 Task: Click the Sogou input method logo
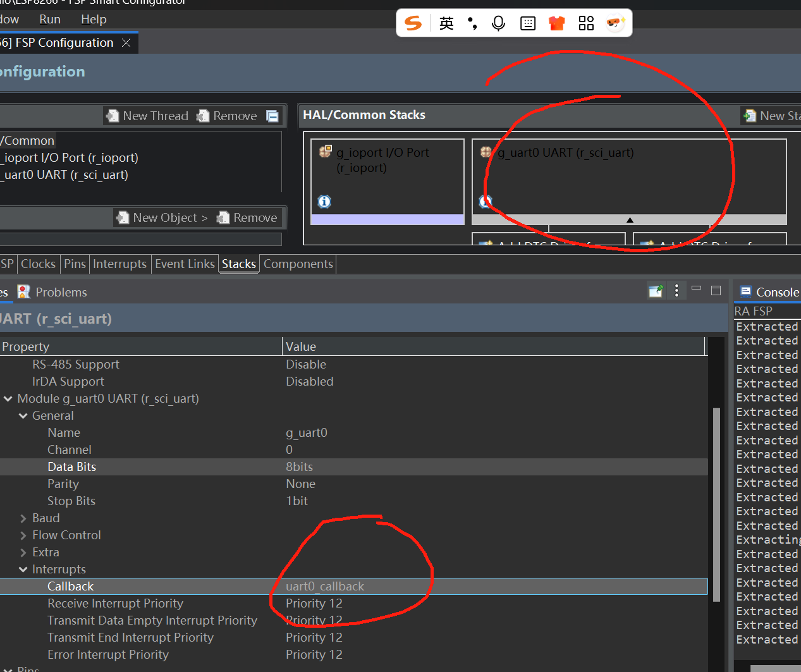pos(413,23)
